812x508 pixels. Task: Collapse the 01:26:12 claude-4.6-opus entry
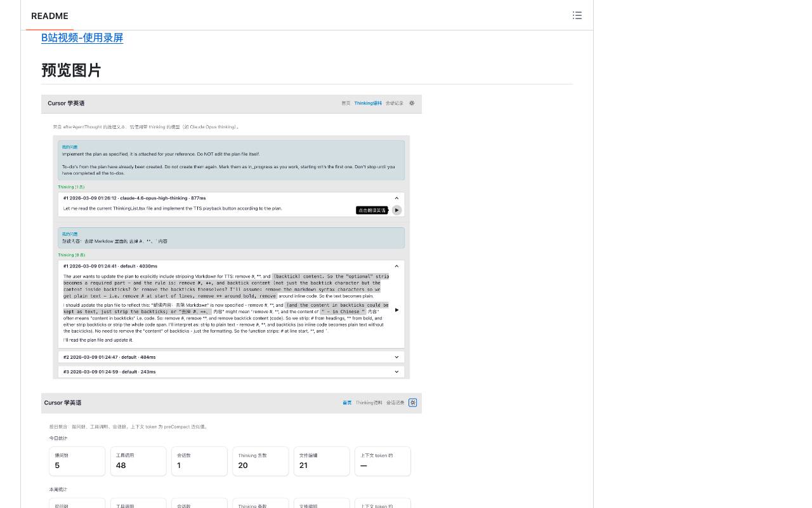pyautogui.click(x=397, y=198)
